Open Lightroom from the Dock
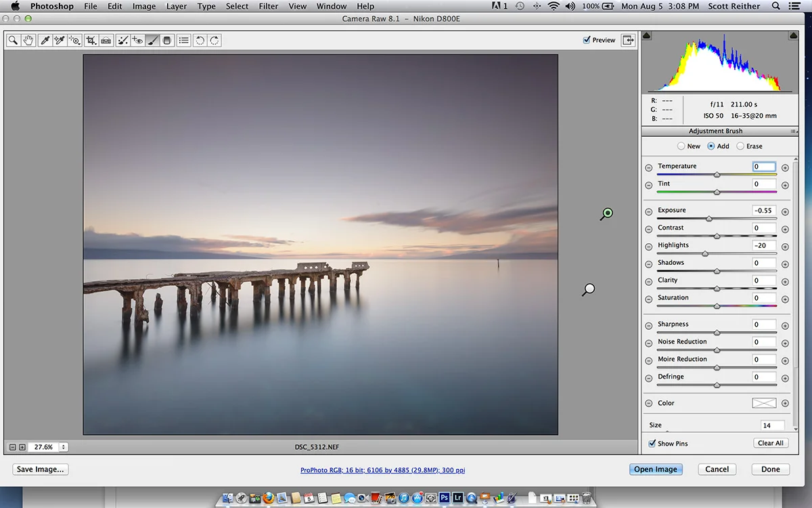The image size is (812, 508). click(x=458, y=499)
